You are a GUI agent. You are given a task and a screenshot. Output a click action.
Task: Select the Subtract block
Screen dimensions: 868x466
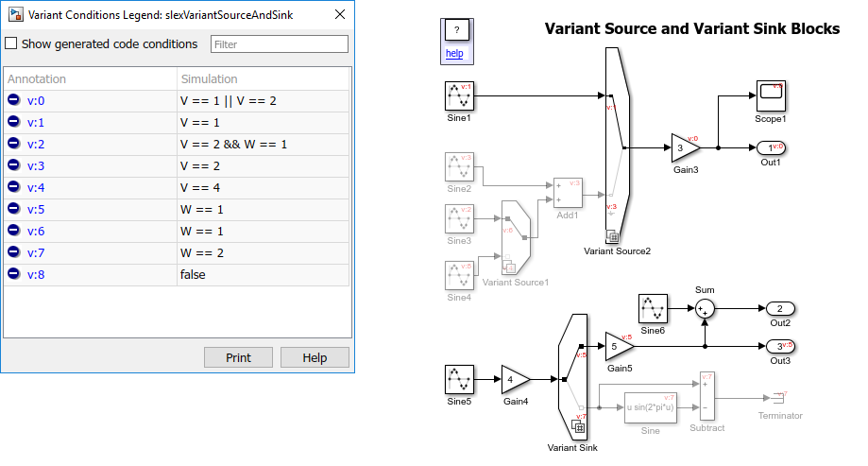coord(707,396)
